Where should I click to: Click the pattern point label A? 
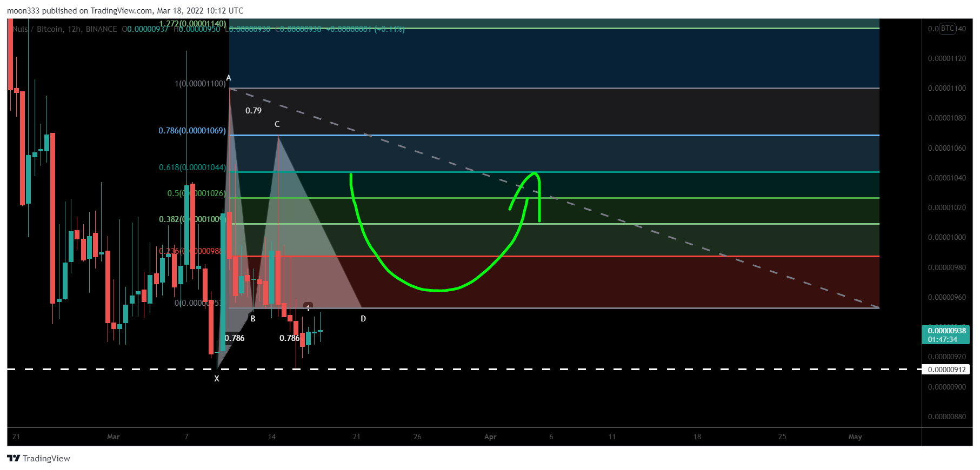pyautogui.click(x=229, y=78)
